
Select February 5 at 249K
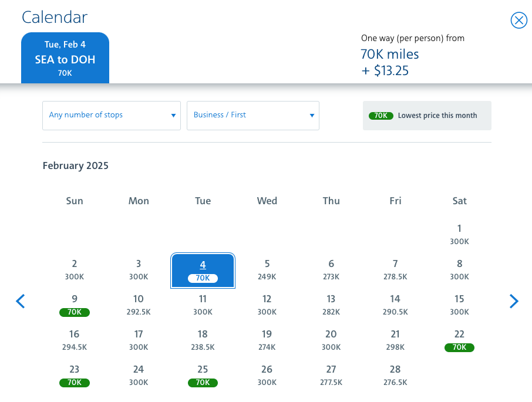(x=267, y=270)
